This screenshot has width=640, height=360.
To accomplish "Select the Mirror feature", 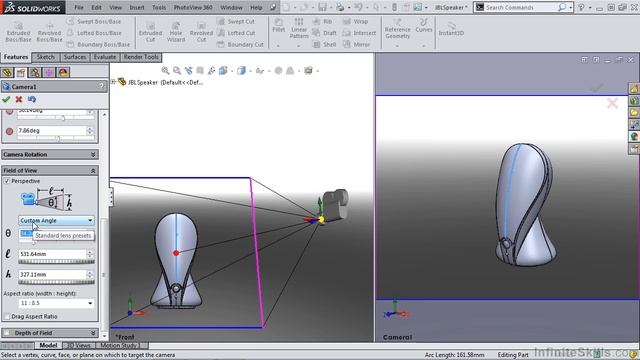I will click(357, 44).
